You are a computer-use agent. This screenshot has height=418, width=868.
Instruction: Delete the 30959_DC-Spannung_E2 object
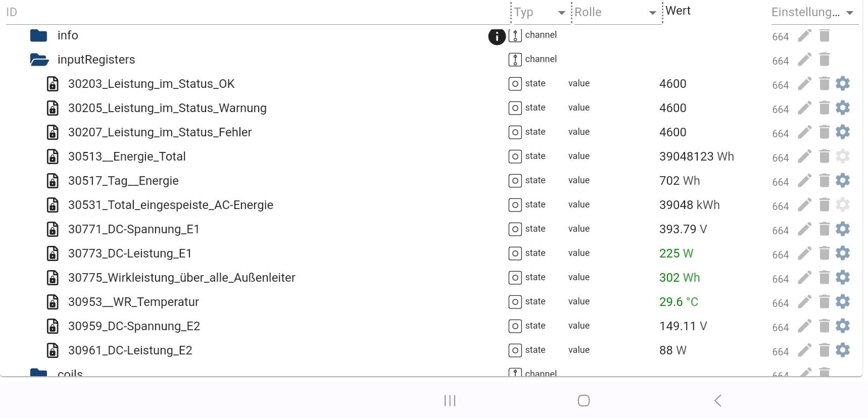pos(824,326)
